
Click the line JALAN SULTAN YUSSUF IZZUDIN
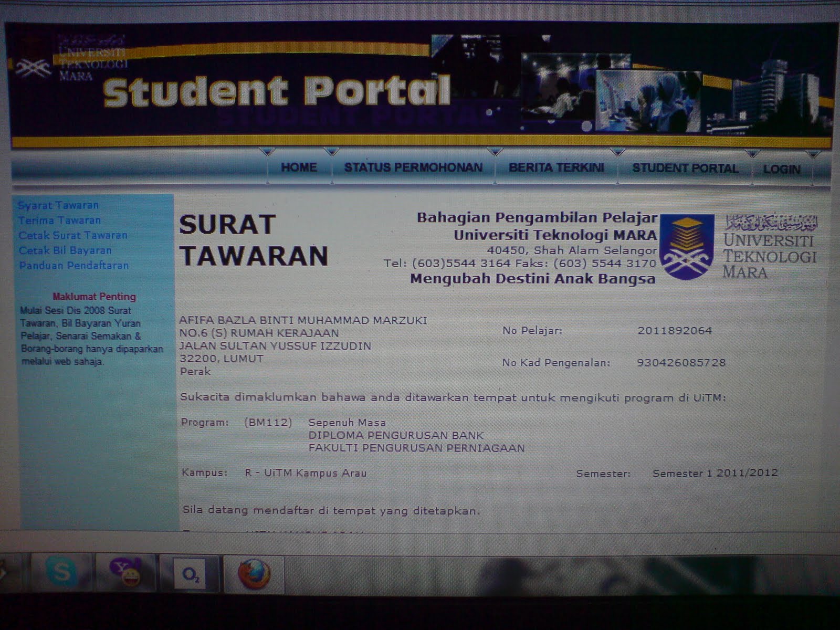tap(276, 346)
